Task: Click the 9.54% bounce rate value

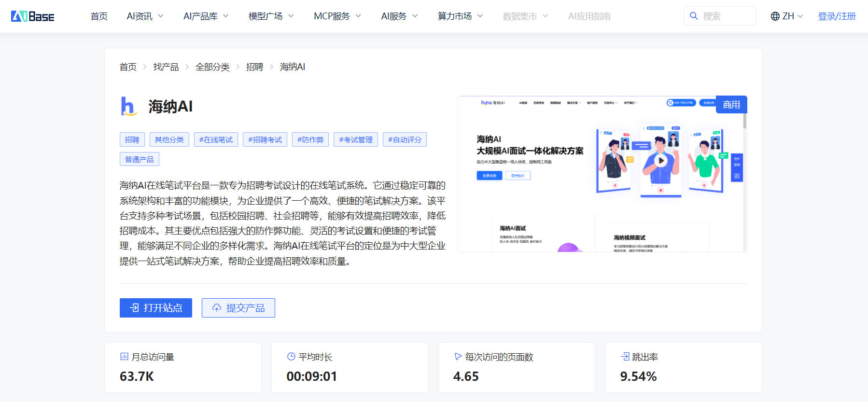Action: (x=638, y=376)
